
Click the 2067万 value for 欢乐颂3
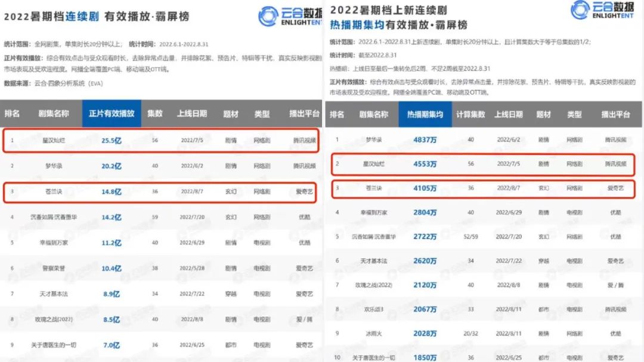[425, 309]
